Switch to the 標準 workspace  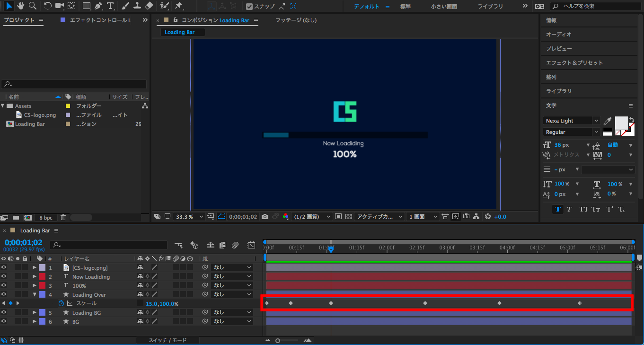click(406, 7)
